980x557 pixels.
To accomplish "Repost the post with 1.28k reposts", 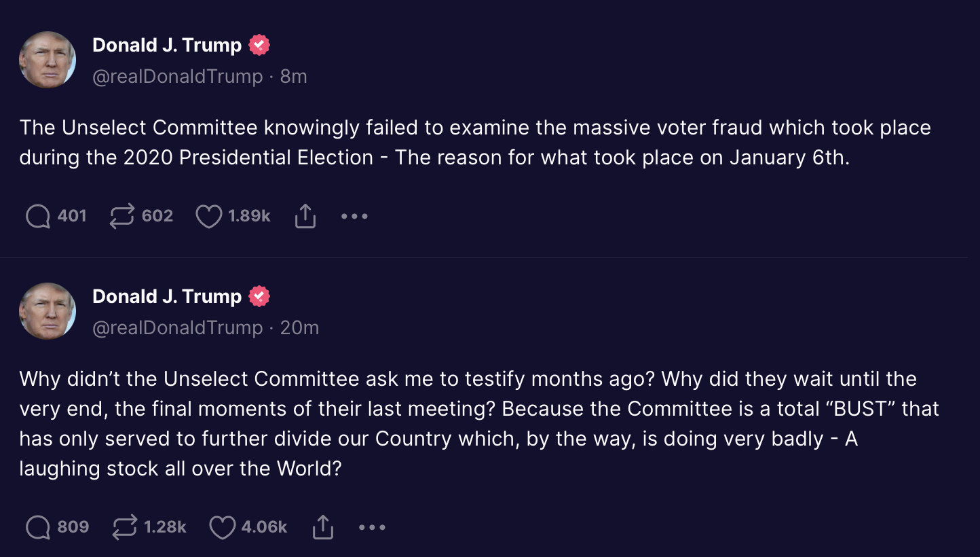I will tap(125, 527).
